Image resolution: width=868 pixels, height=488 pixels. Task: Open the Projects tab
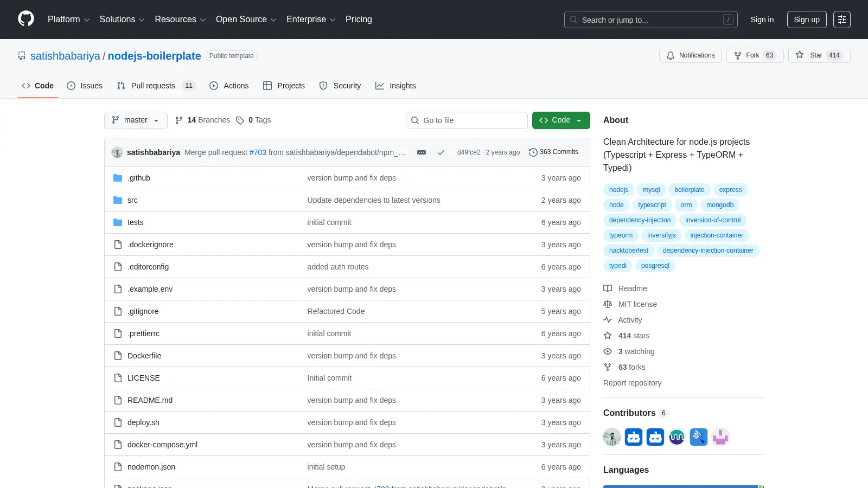point(284,86)
